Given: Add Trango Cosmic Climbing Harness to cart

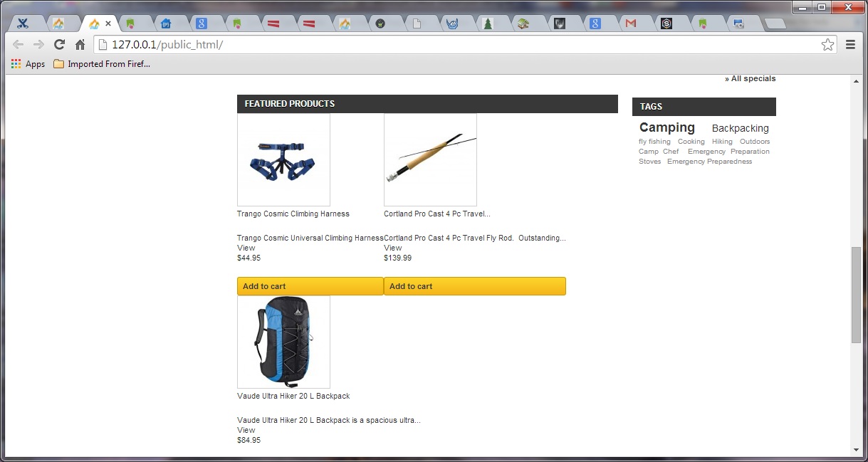Looking at the screenshot, I should [x=310, y=286].
